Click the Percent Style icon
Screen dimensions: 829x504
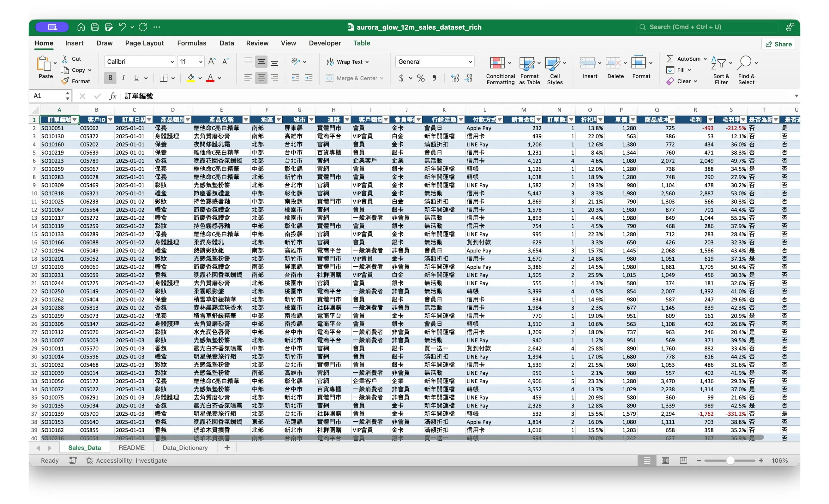(421, 78)
